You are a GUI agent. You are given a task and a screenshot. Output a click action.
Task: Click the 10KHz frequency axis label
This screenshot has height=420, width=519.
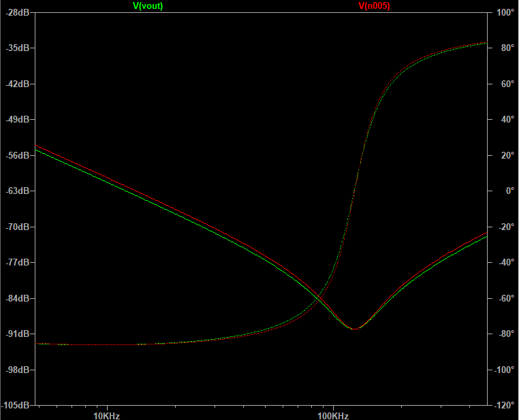tap(106, 416)
